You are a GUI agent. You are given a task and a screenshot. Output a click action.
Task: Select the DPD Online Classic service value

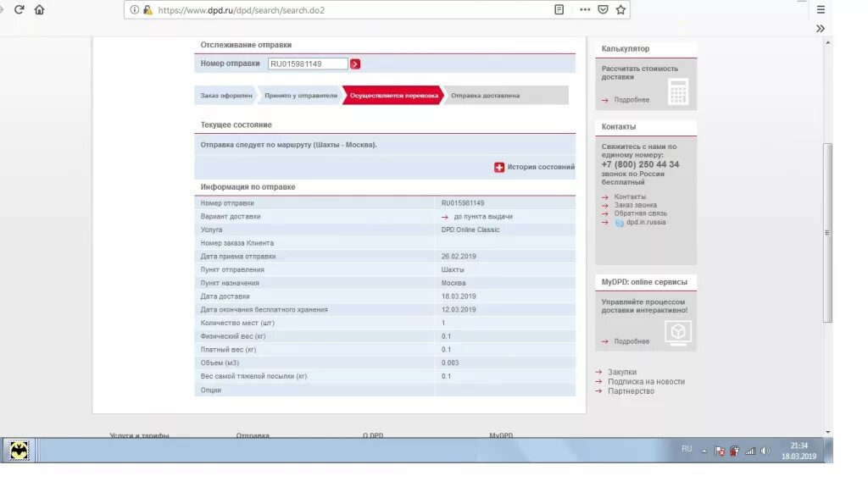point(470,230)
